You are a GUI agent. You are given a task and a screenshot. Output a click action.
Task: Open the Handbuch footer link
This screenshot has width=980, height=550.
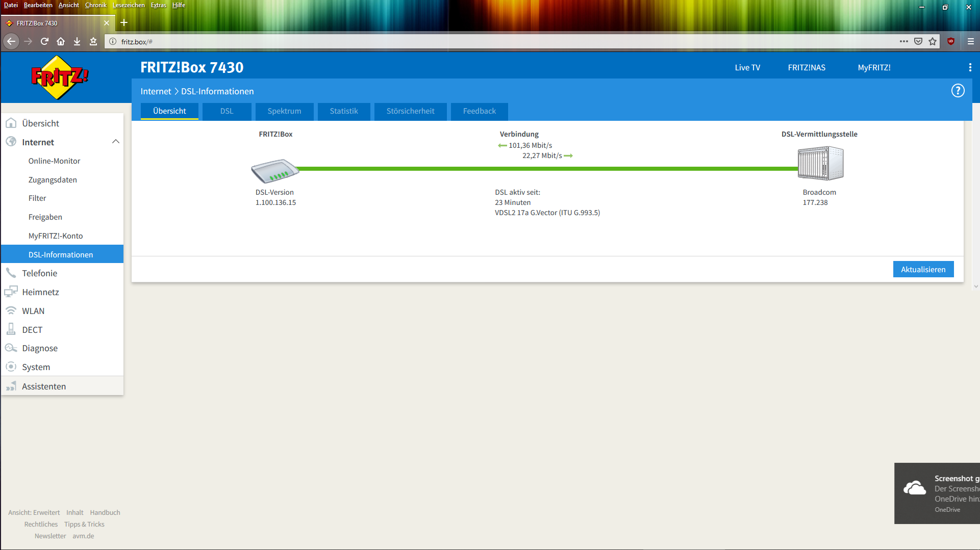pyautogui.click(x=105, y=512)
